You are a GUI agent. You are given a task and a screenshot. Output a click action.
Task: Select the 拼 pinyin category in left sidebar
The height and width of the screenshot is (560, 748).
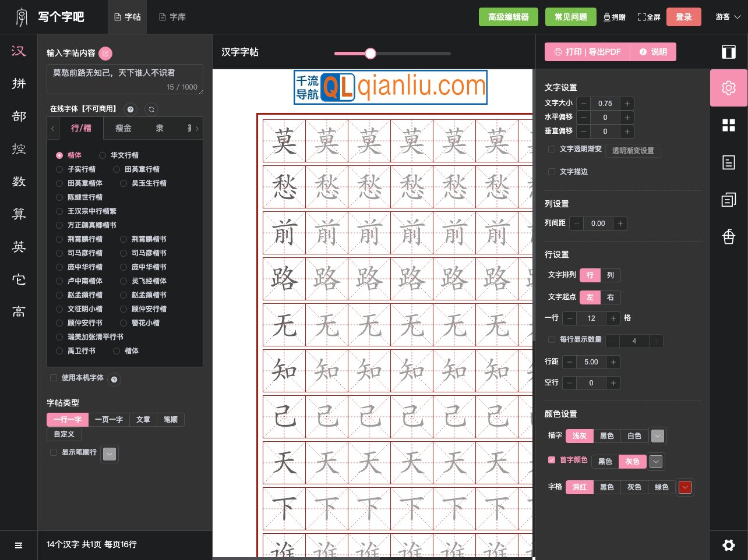(18, 84)
